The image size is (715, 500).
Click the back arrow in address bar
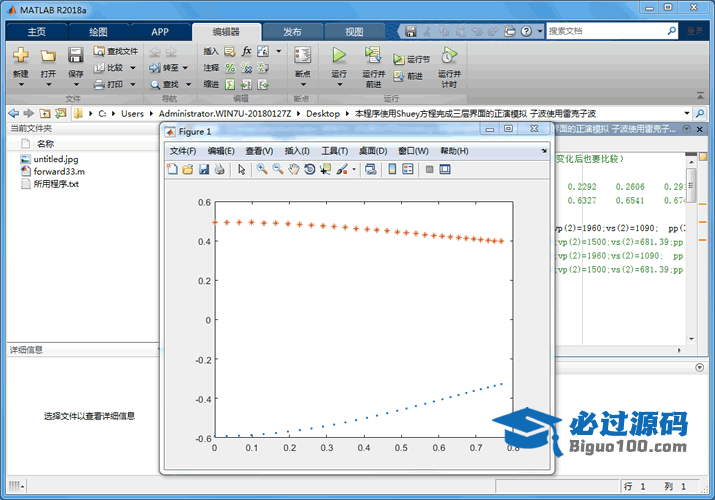pos(14,113)
